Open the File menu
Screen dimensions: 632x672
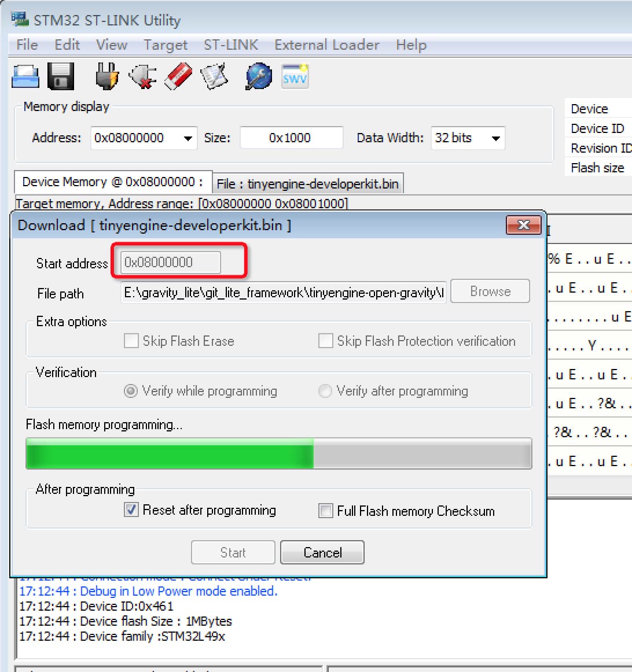click(27, 45)
